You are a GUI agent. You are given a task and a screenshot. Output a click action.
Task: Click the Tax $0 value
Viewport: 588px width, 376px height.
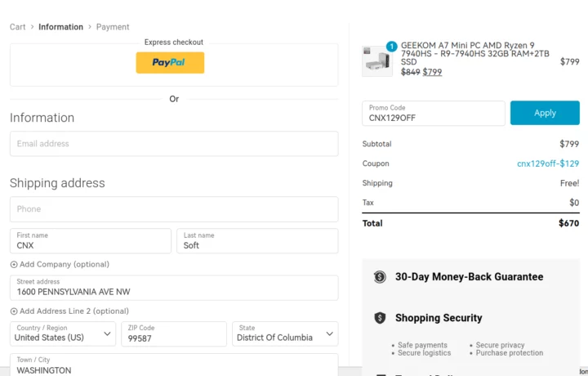574,203
